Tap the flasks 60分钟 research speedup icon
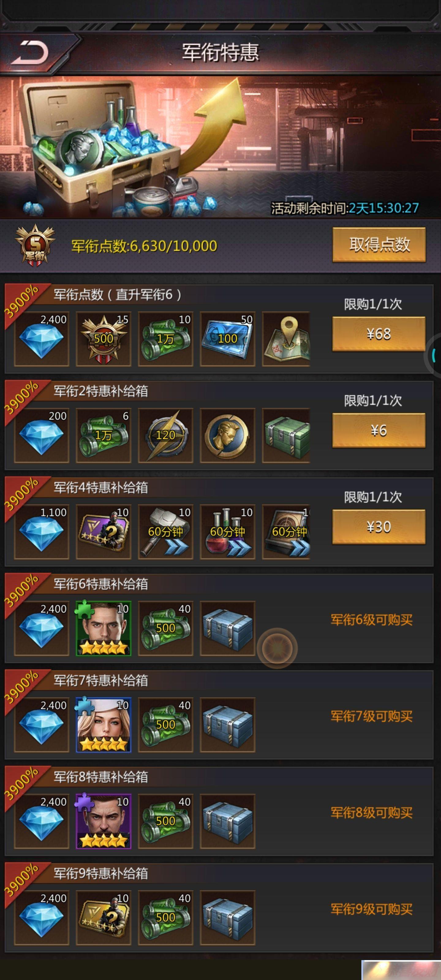This screenshot has width=441, height=980. tap(228, 532)
